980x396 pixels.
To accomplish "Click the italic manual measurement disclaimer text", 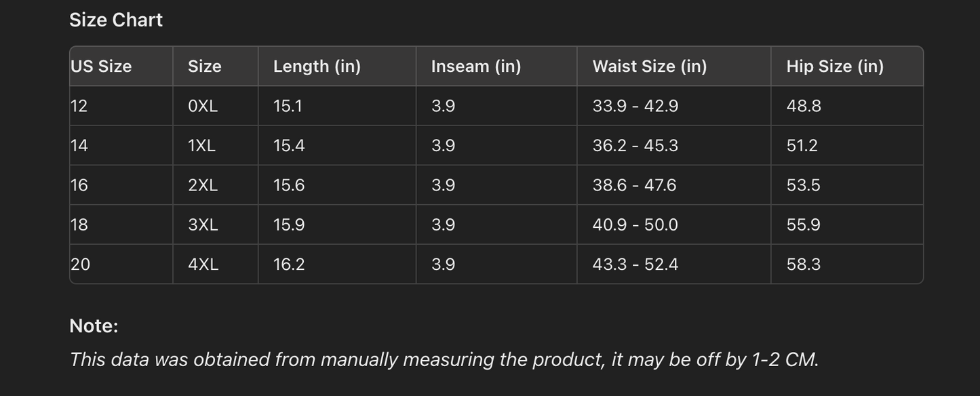I will pyautogui.click(x=444, y=359).
